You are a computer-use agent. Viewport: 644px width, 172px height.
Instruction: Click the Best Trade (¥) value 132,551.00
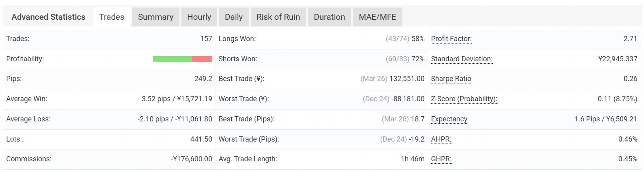click(x=407, y=79)
